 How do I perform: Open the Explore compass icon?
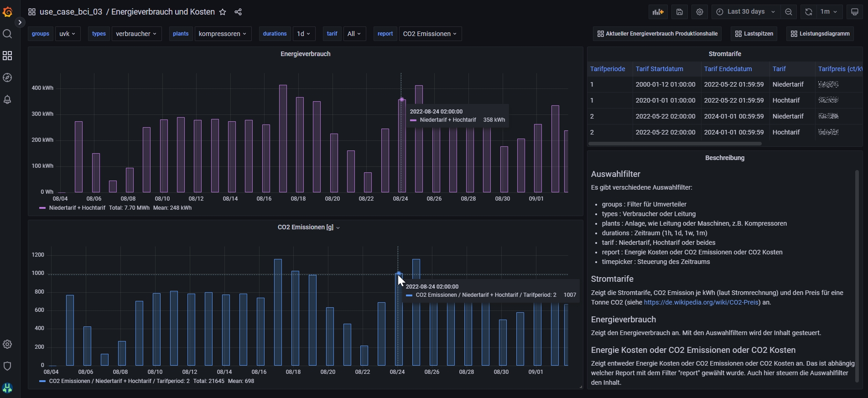7,78
